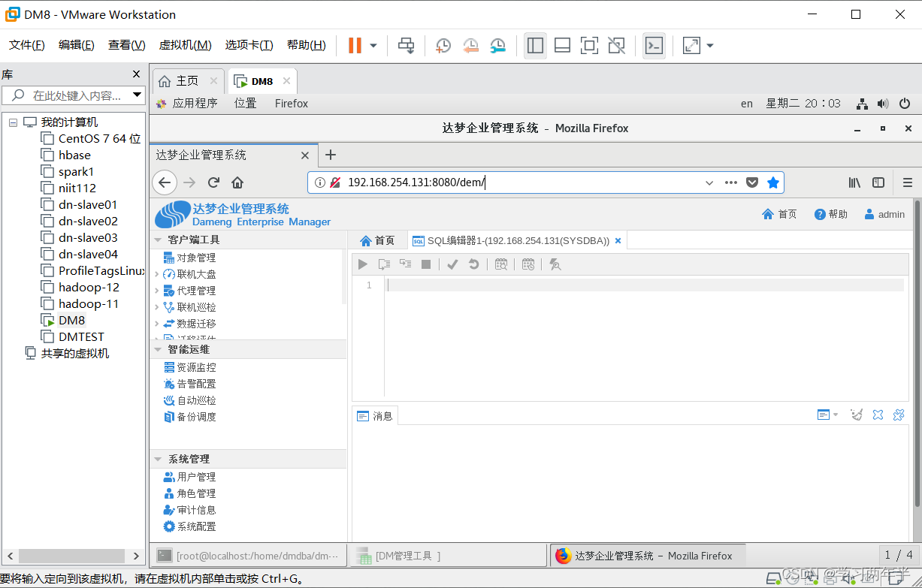Open 资源监控 under 智能运维
The height and width of the screenshot is (588, 922).
point(189,367)
